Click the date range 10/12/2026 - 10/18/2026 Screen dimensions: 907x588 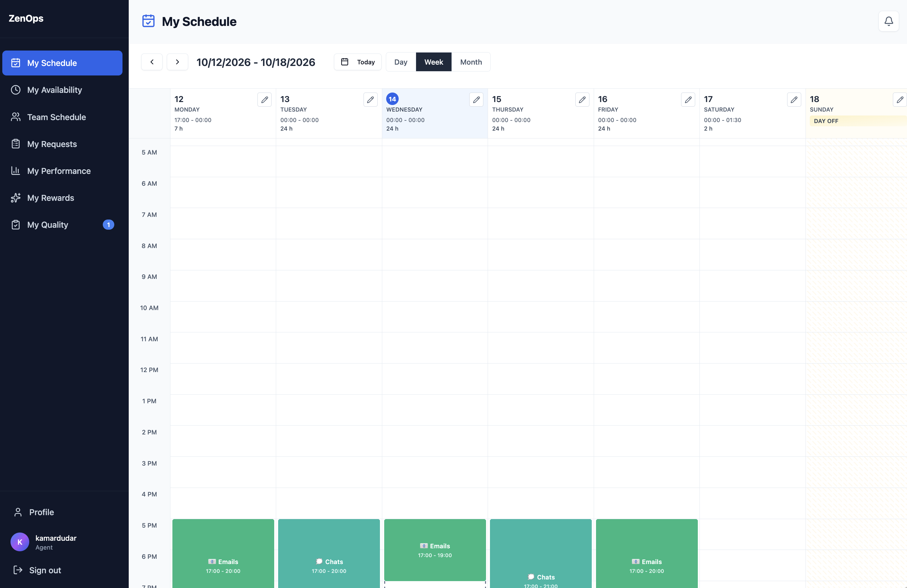click(256, 62)
